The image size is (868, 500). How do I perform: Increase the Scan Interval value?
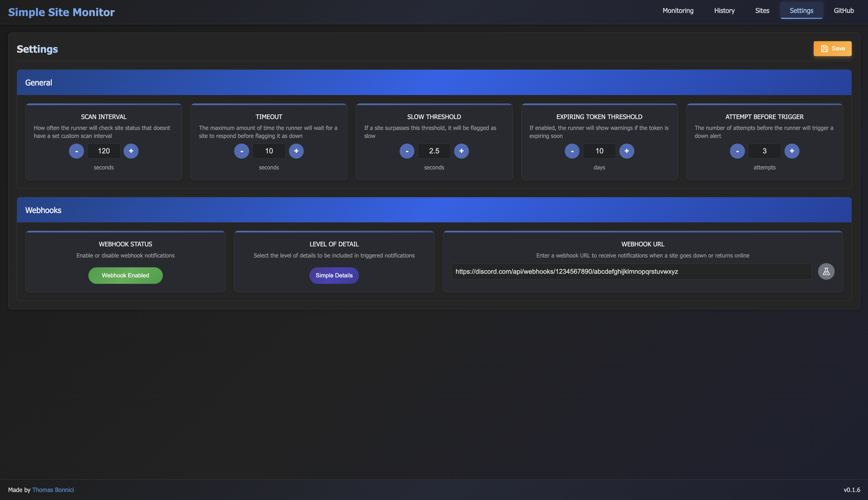click(x=131, y=151)
